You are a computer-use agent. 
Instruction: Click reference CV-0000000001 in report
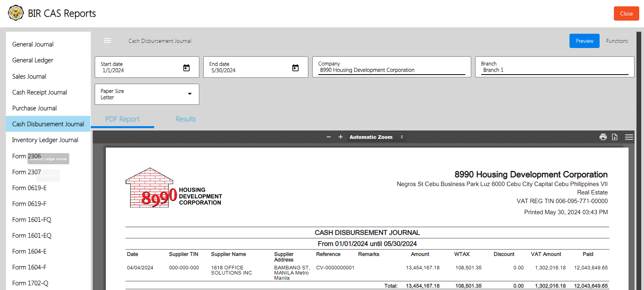[335, 268]
